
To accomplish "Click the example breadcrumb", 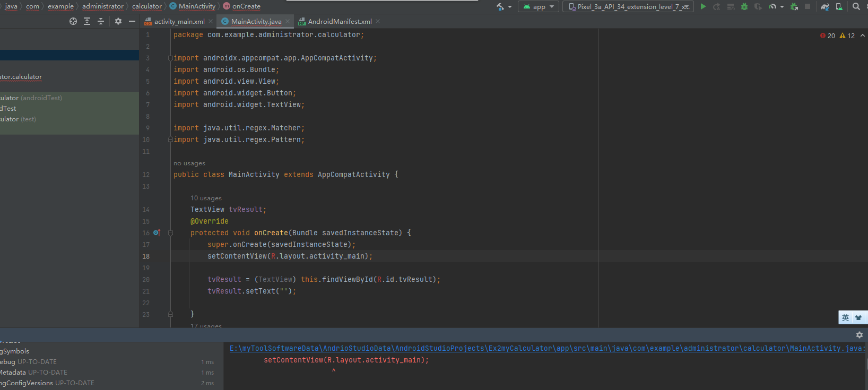I will [60, 6].
